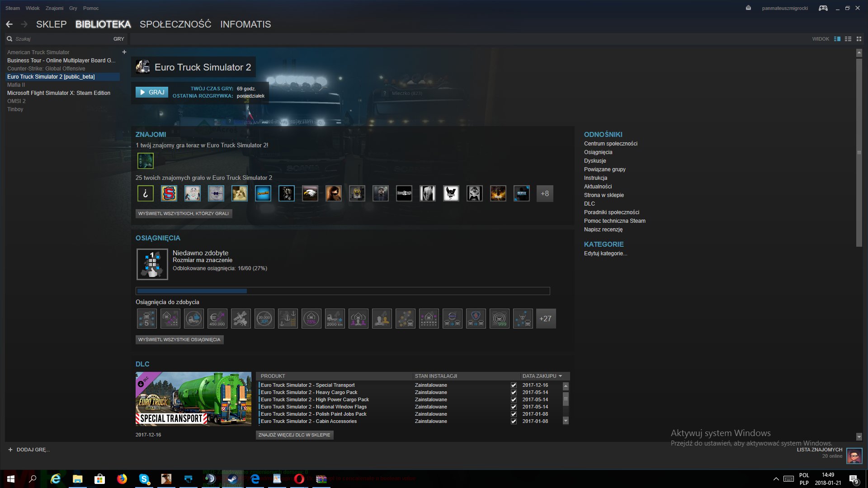Open Napisz recenzję link
Screen dimensions: 868x488
click(x=603, y=230)
